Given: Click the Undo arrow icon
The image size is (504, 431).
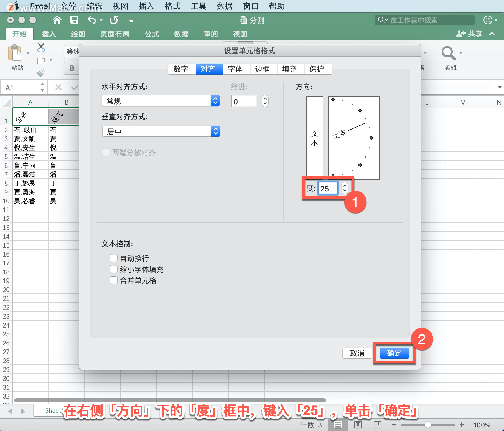Looking at the screenshot, I should [92, 20].
